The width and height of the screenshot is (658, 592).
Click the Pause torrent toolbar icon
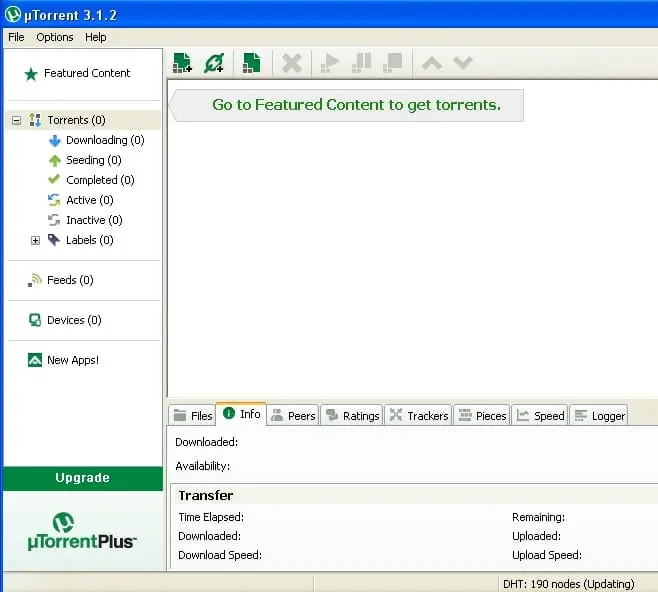click(361, 63)
